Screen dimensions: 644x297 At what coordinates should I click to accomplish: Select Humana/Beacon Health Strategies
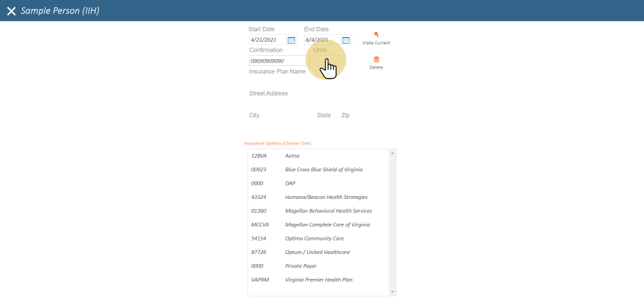click(326, 197)
